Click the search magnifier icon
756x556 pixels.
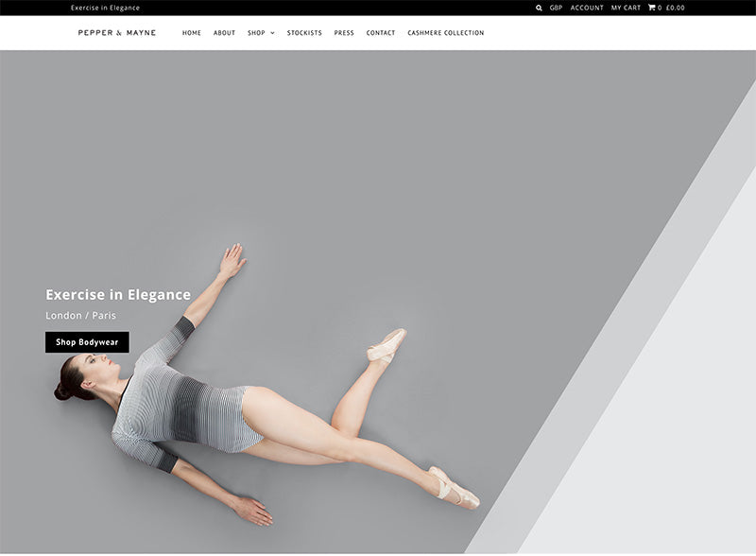tap(539, 8)
